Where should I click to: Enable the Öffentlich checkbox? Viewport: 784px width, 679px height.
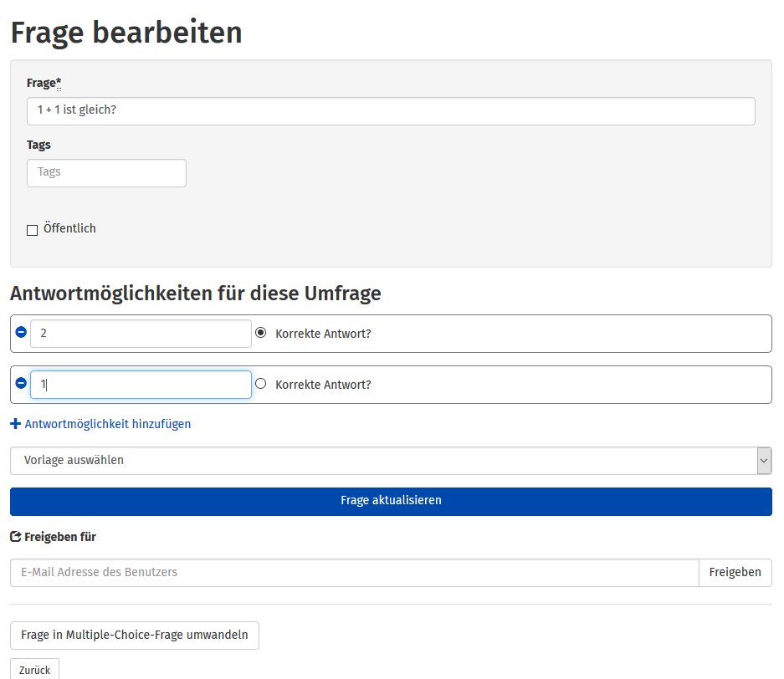(x=33, y=230)
